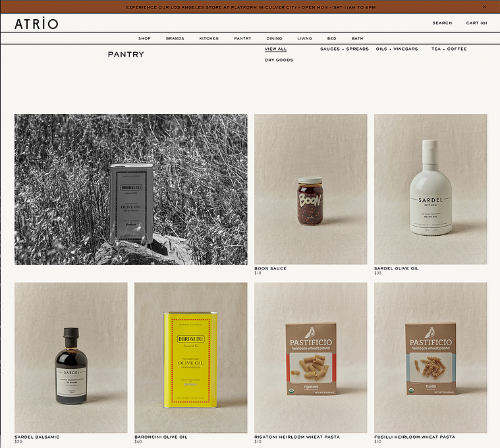Filter by Oils + Vinegars

397,49
